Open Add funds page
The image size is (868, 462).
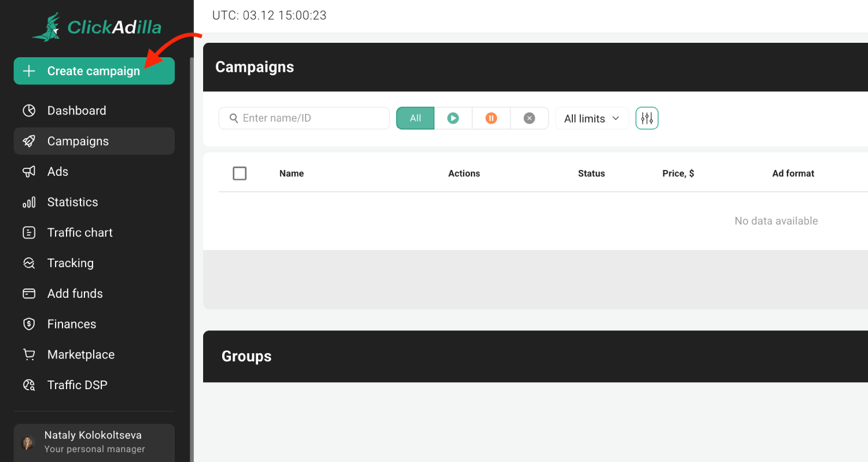point(94,294)
